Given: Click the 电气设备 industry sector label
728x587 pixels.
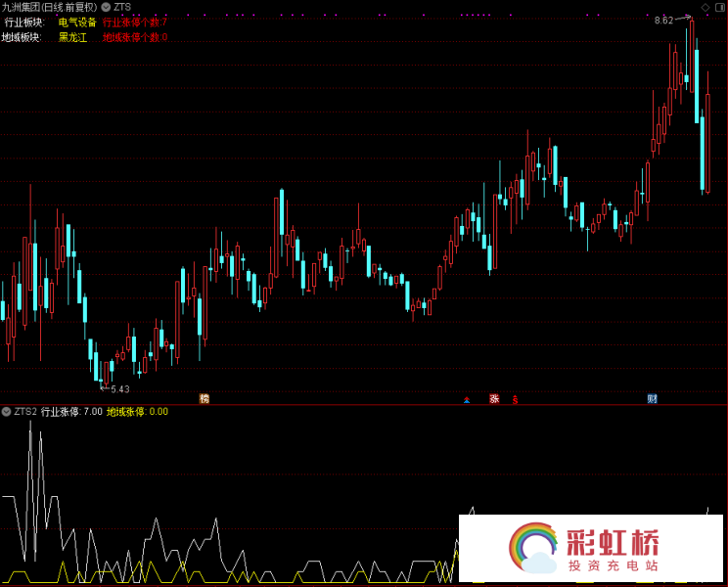Looking at the screenshot, I should [x=77, y=22].
